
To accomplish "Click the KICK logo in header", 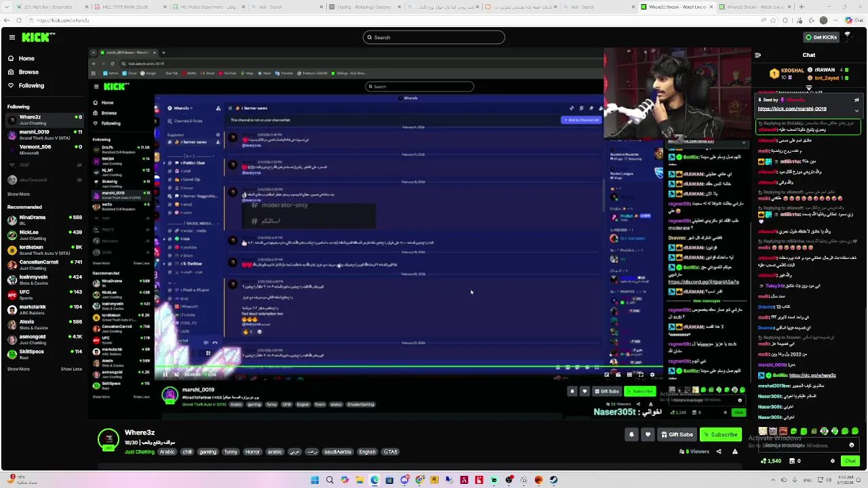I will (38, 37).
